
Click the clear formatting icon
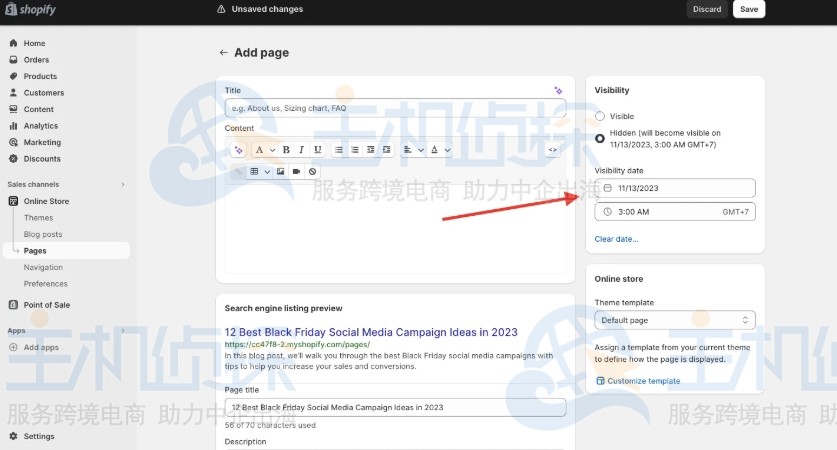(312, 172)
